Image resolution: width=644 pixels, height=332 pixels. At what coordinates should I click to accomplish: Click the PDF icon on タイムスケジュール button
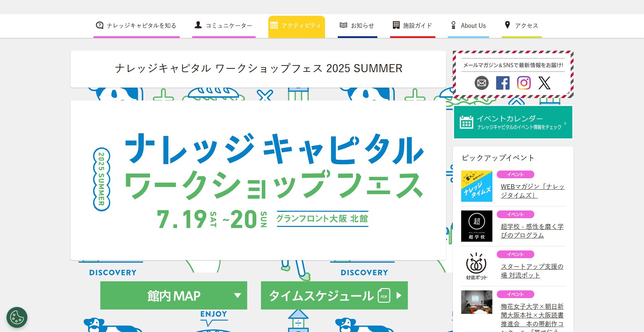tap(384, 296)
